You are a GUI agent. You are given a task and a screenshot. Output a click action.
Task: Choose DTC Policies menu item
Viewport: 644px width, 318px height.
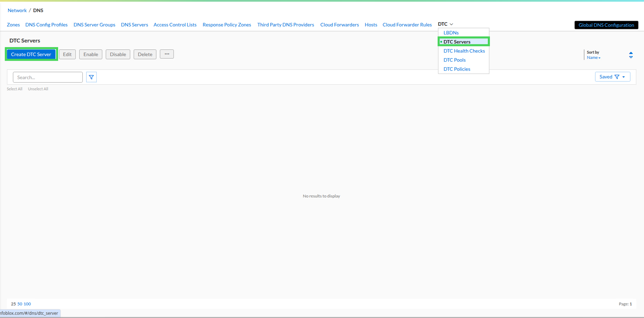(457, 69)
